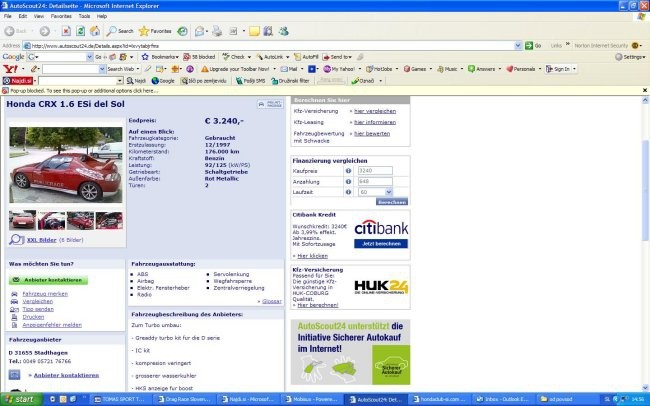Screen dimensions: 650x406
Task: Click the Jetzt berechnen Citibank button
Action: [381, 244]
